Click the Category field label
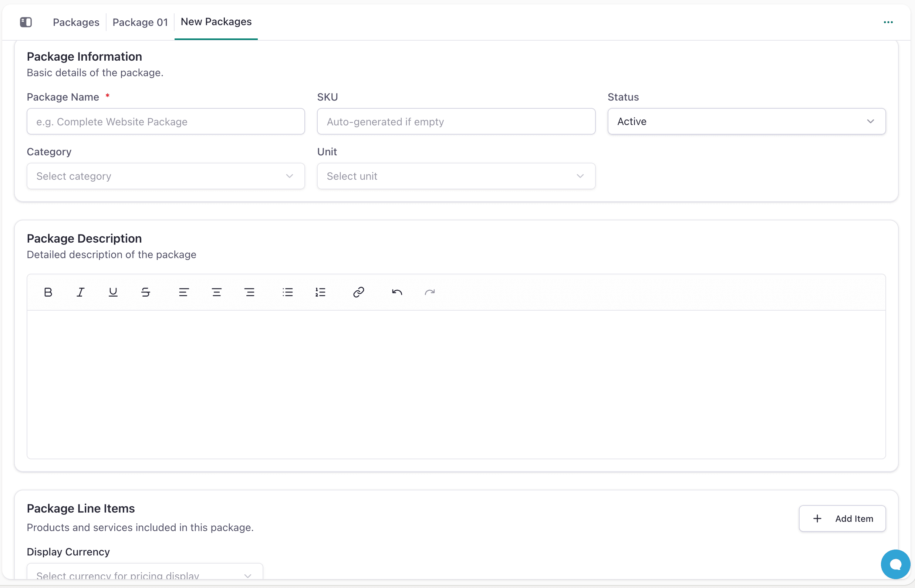This screenshot has width=915, height=588. (x=49, y=152)
